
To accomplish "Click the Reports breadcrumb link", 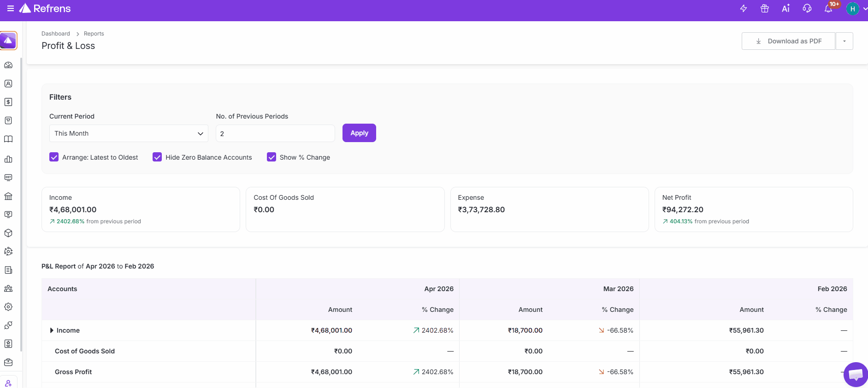I will pos(94,34).
